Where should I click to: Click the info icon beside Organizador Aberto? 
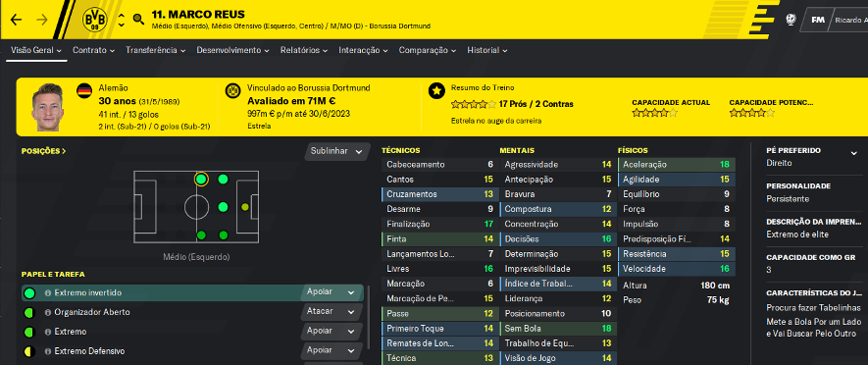tap(48, 312)
